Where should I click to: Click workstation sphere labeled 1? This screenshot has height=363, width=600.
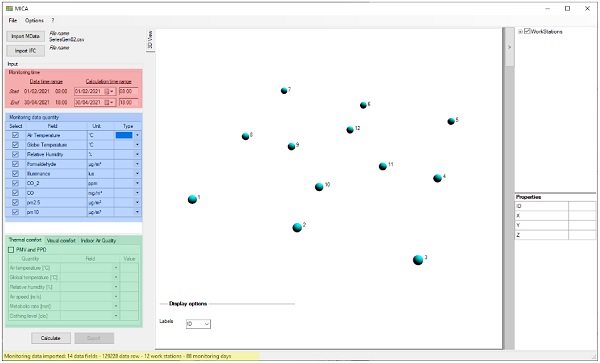point(192,199)
